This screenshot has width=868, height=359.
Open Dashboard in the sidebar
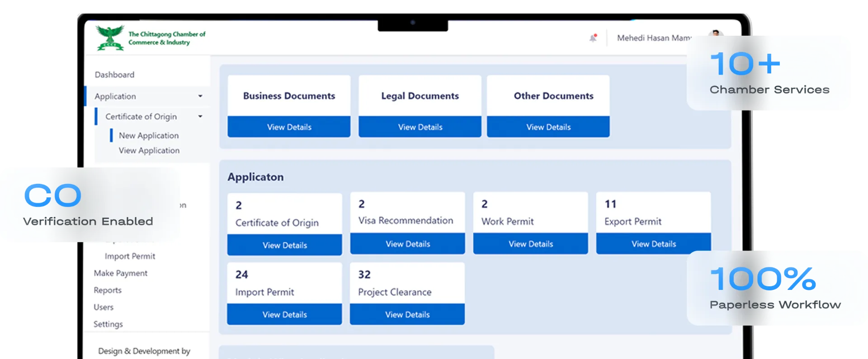(x=114, y=75)
